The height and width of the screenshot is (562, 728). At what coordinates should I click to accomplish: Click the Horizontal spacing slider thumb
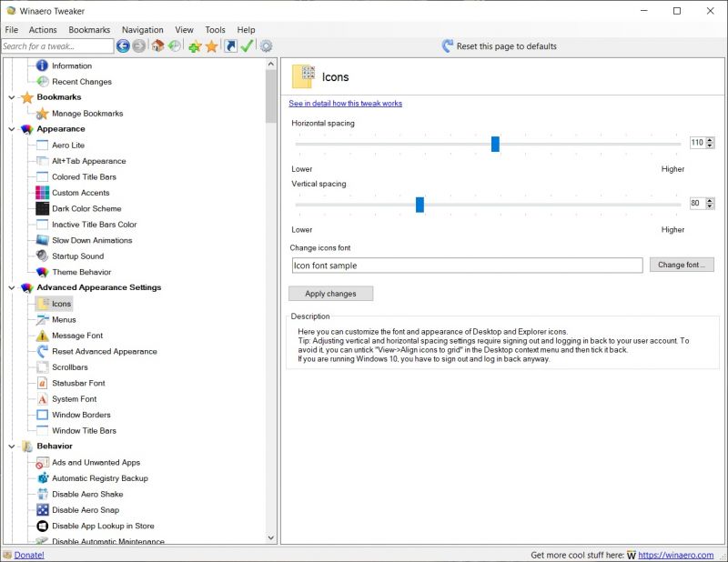point(495,144)
